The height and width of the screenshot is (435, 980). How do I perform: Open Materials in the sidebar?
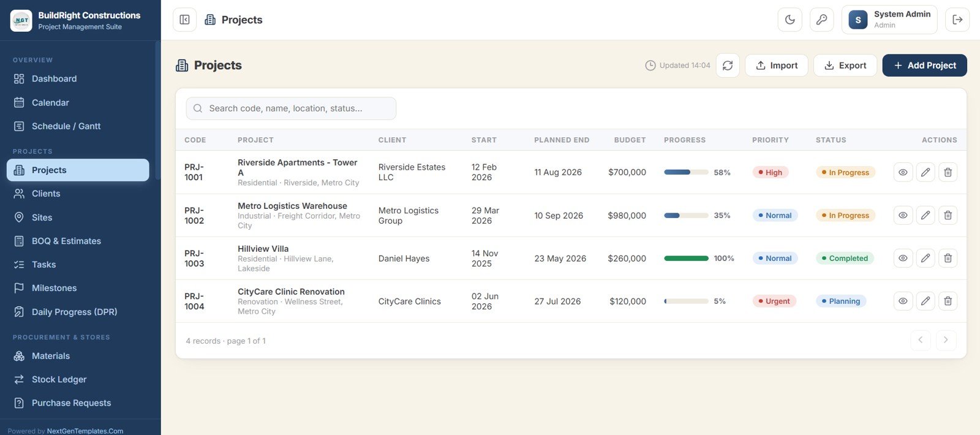click(x=78, y=356)
